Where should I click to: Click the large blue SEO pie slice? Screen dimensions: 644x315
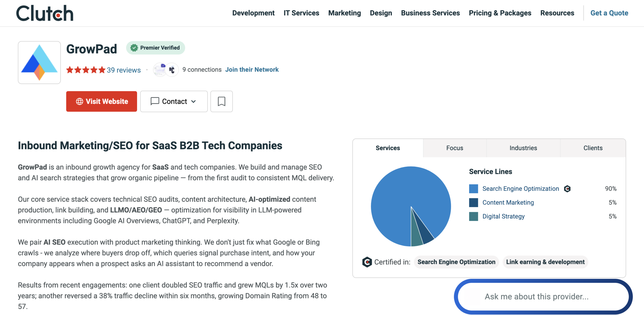click(x=403, y=196)
